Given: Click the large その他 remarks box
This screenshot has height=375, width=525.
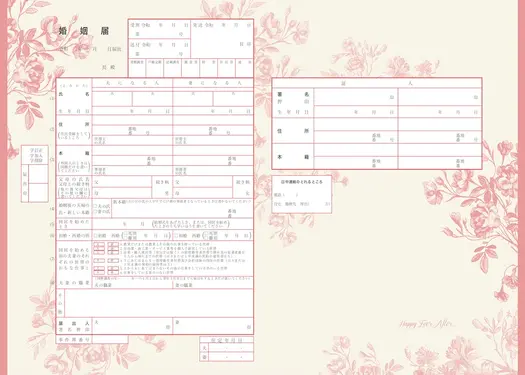Looking at the screenshot, I should point(159,303).
